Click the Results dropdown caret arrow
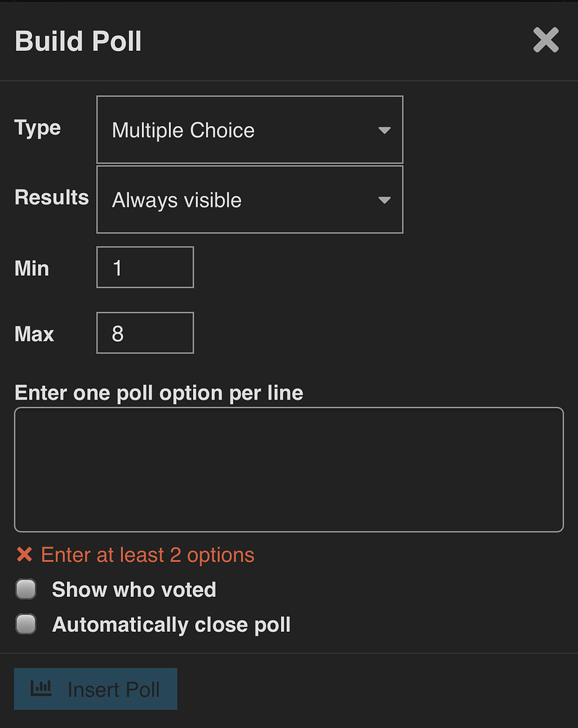This screenshot has height=728, width=578. coord(384,199)
